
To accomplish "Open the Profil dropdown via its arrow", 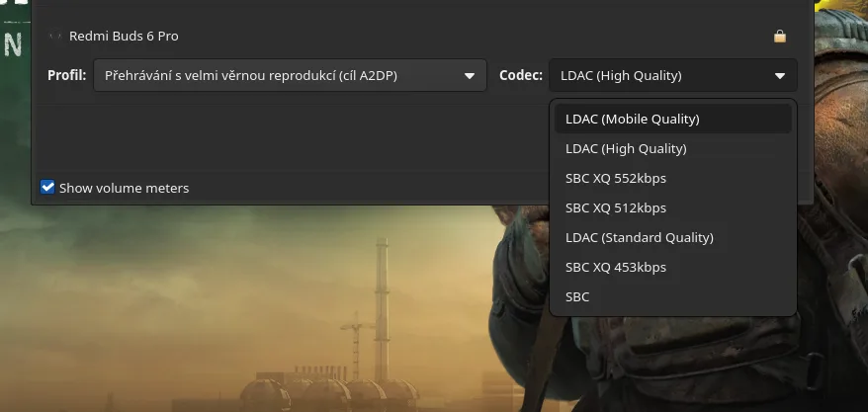I will coord(470,76).
